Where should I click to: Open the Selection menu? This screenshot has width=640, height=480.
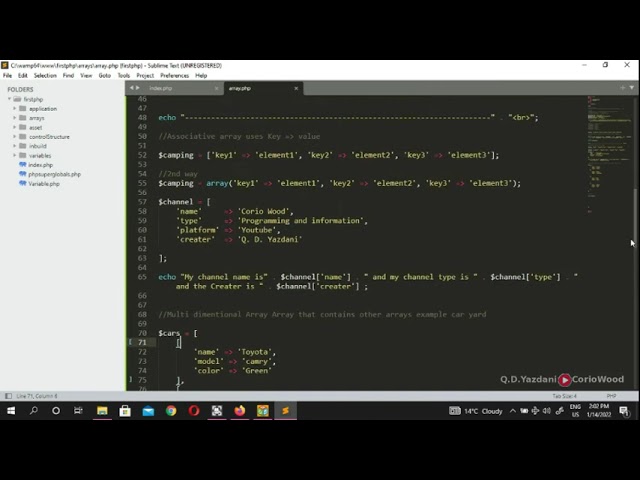coord(45,76)
